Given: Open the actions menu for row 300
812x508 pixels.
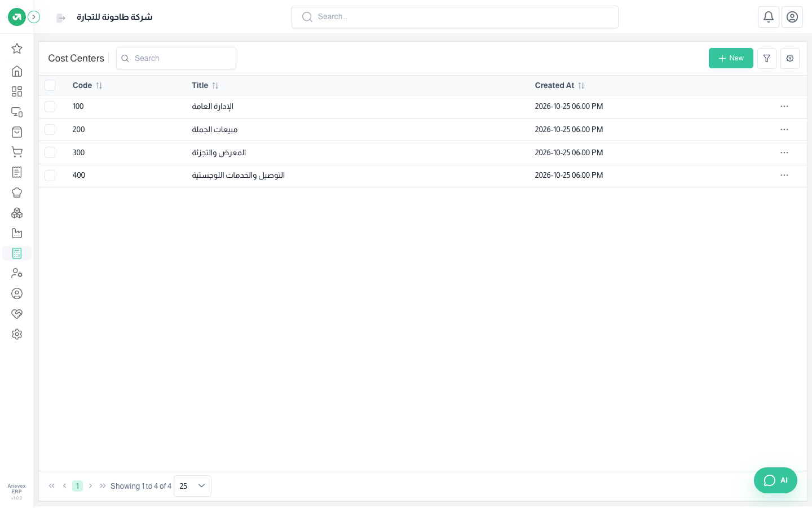Looking at the screenshot, I should tap(784, 152).
